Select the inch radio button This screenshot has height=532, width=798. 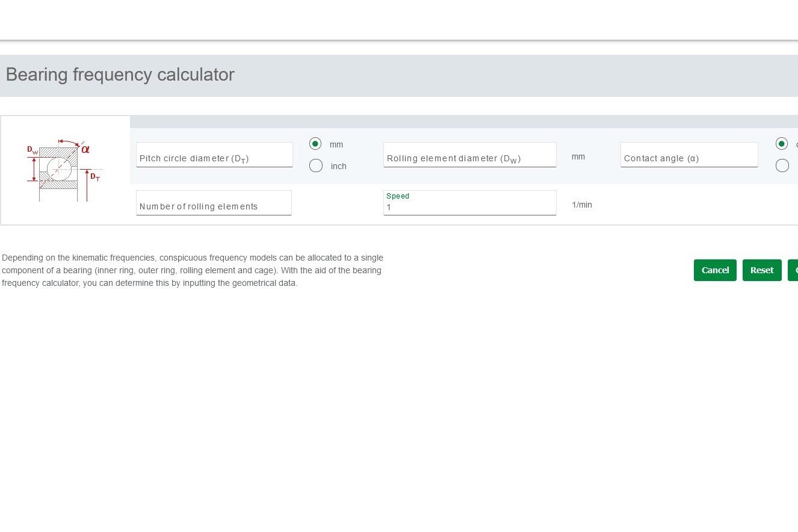pos(315,165)
